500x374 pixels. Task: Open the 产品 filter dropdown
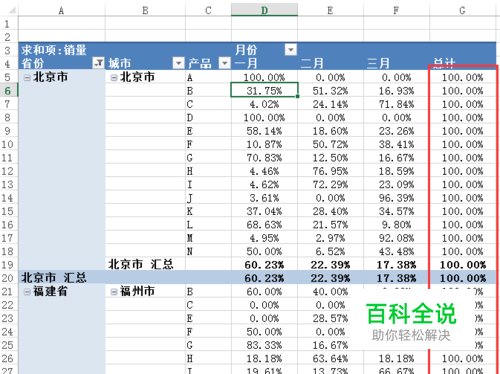pyautogui.click(x=225, y=62)
